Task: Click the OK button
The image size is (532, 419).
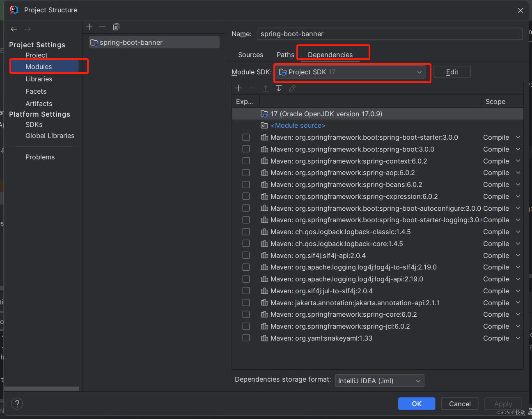Action: pos(417,404)
